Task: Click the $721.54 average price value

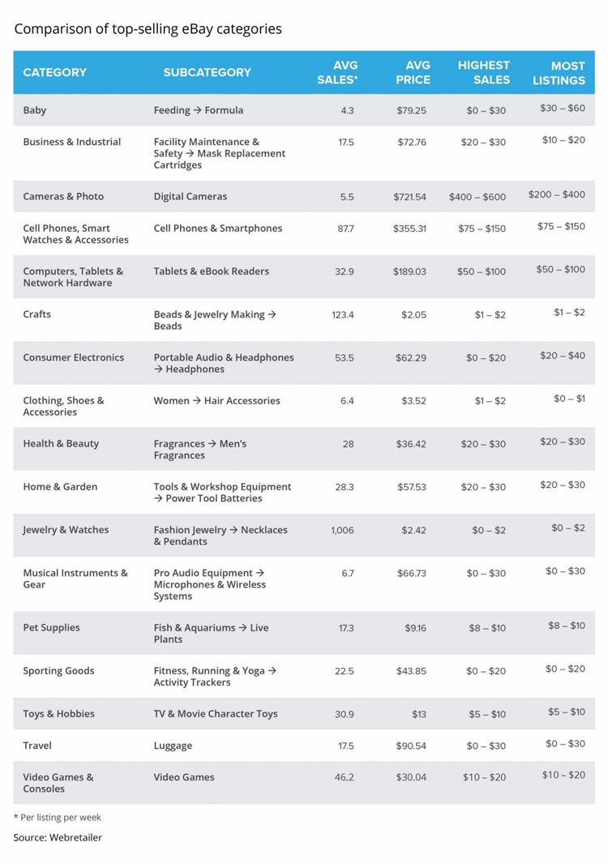Action: (x=409, y=197)
